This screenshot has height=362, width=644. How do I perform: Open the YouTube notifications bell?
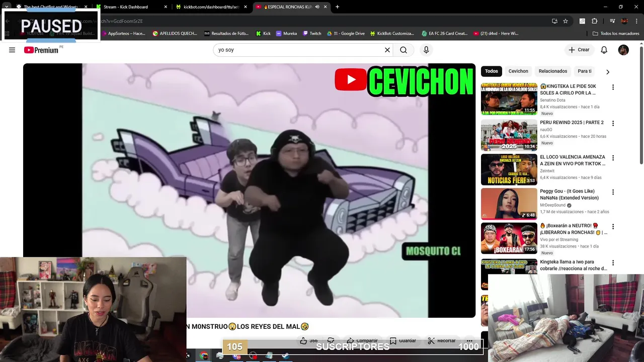tap(604, 50)
